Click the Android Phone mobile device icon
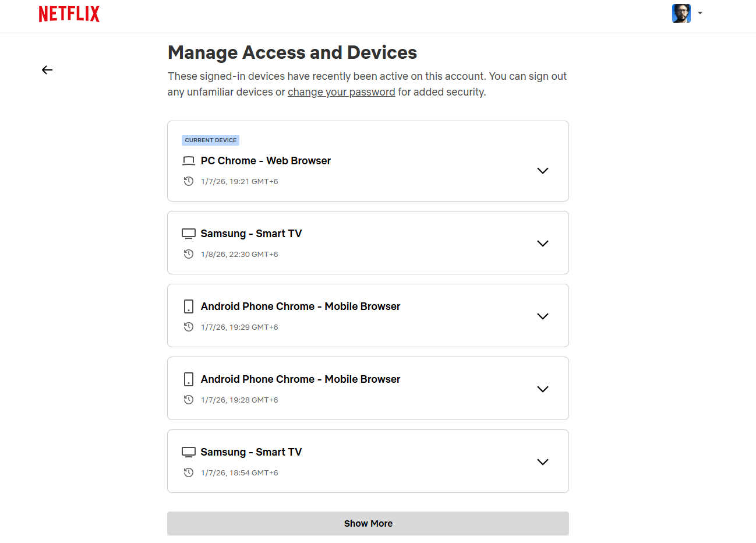This screenshot has height=543, width=756. [188, 306]
